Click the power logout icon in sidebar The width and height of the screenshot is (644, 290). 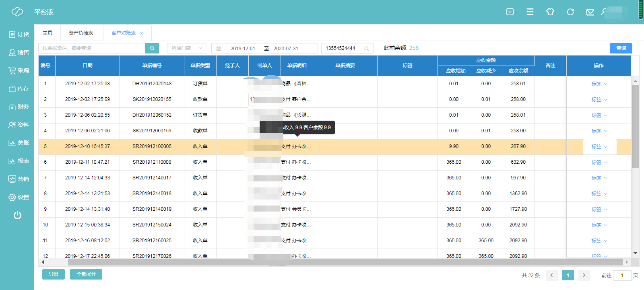coord(17,215)
